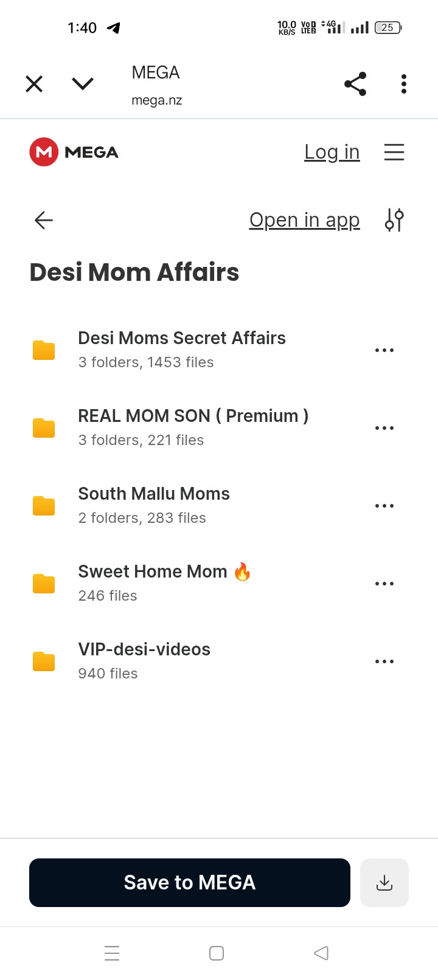Open more options for folder with 1453 files
Viewport: 438px width, 980px height.
(x=384, y=350)
